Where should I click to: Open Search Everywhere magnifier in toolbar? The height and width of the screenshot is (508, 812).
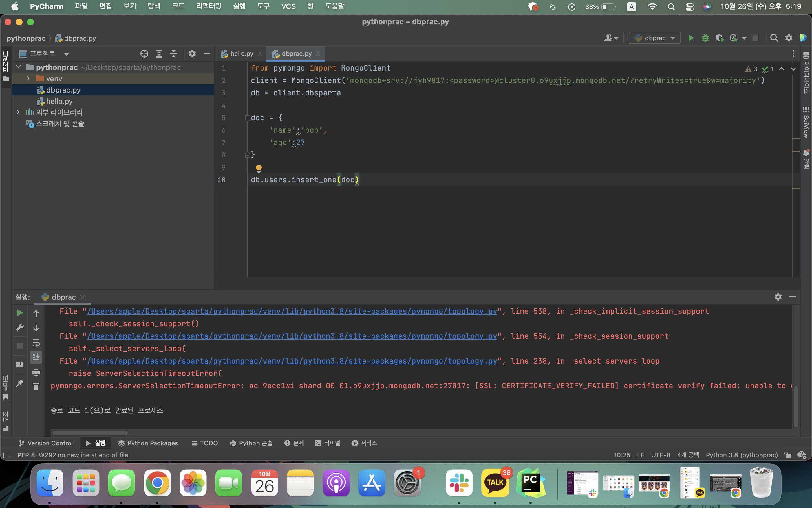[x=774, y=38]
